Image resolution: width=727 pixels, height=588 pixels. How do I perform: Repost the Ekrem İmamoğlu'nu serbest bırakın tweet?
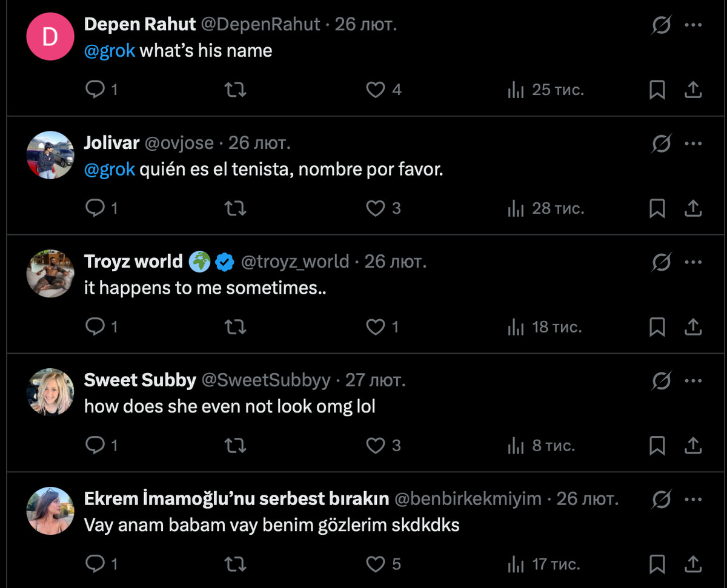click(235, 564)
